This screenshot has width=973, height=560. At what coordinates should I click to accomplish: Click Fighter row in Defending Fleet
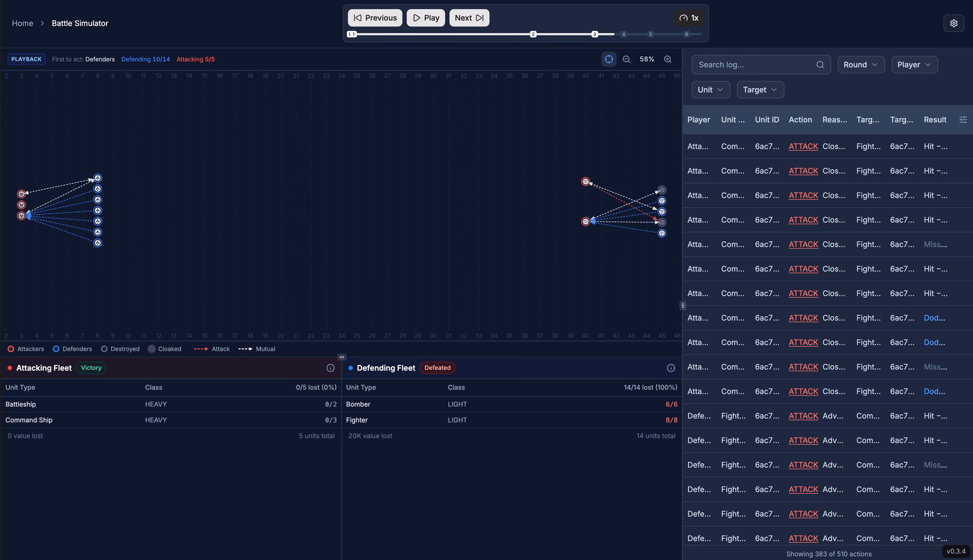pyautogui.click(x=511, y=420)
